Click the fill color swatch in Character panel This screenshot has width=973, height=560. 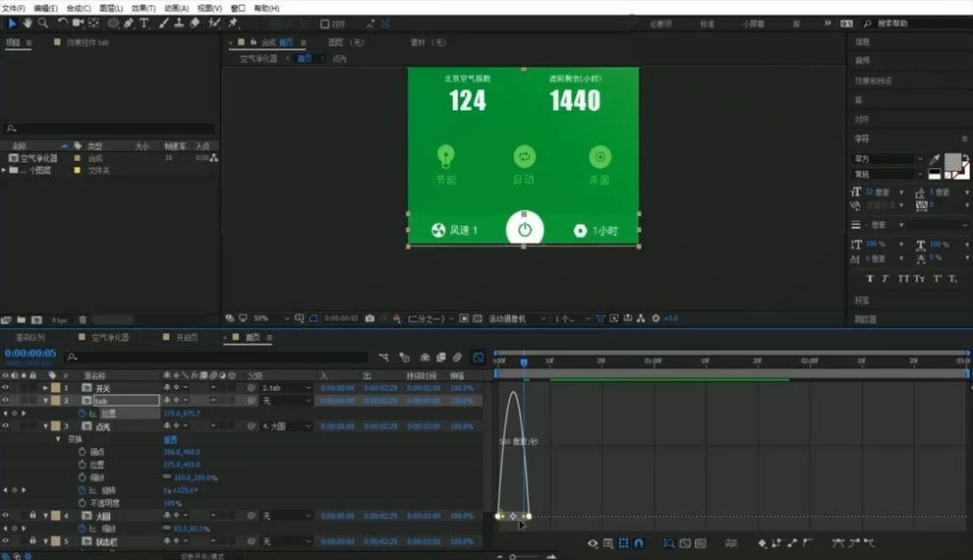(952, 162)
